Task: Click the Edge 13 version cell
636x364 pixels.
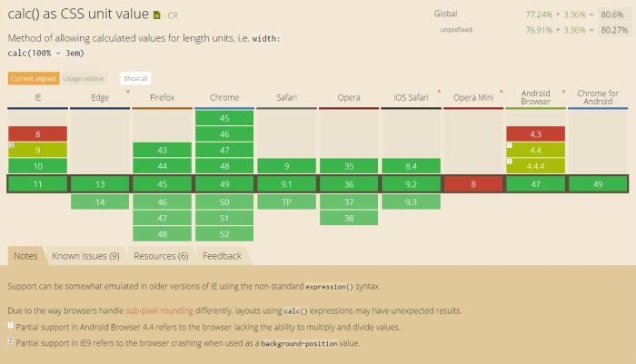Action: (100, 184)
